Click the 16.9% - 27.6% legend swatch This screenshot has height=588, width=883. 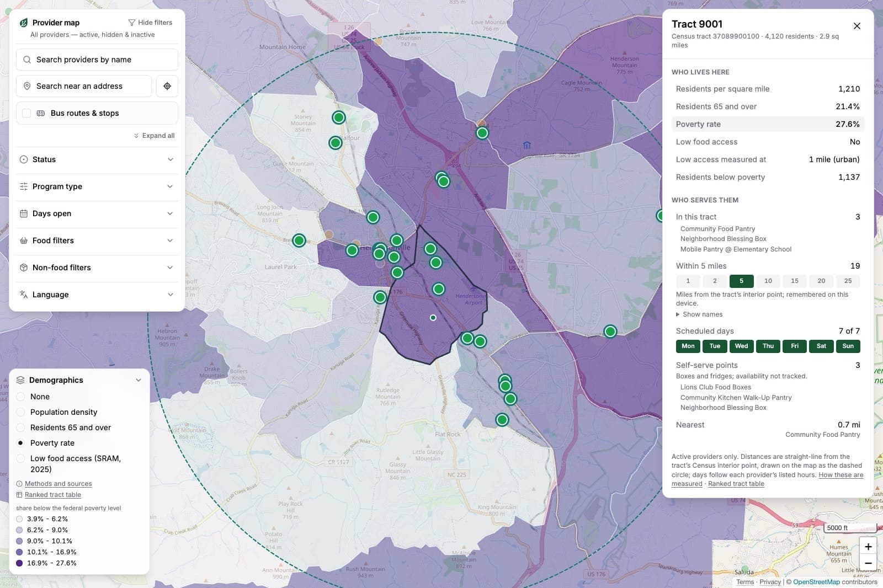click(x=19, y=563)
